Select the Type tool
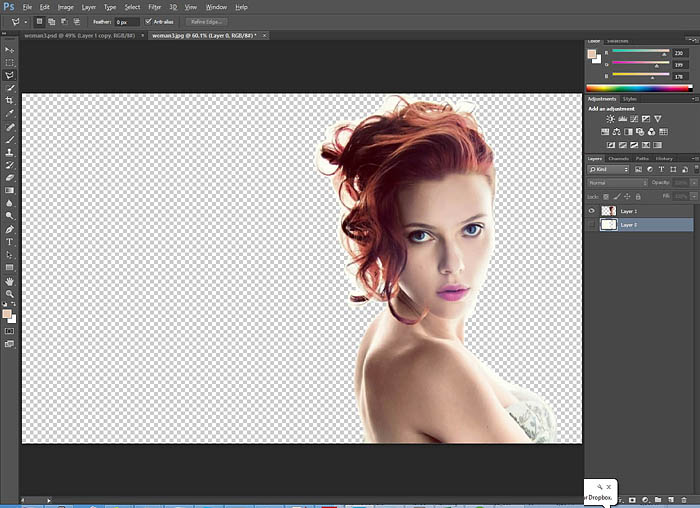 click(10, 242)
